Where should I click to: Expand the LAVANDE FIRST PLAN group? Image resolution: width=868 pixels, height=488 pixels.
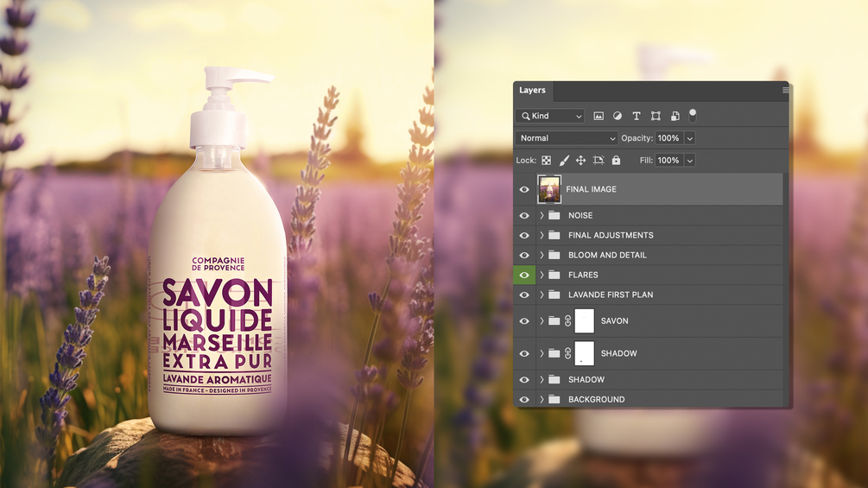coord(542,295)
